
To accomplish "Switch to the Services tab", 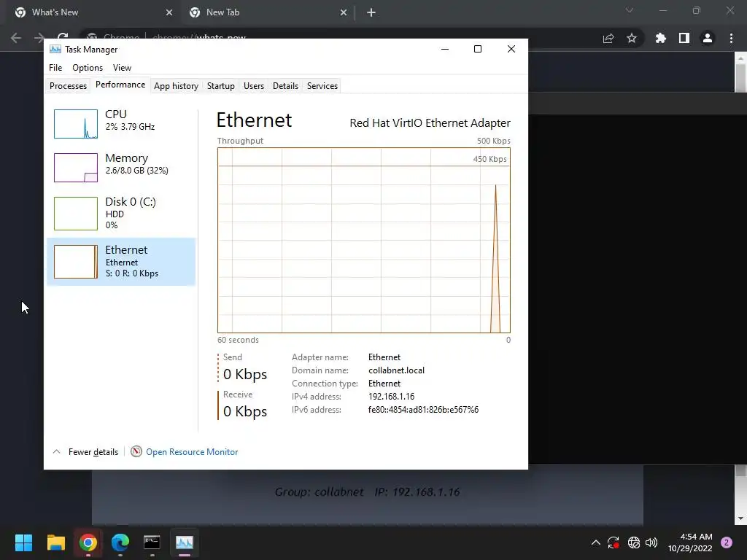I will point(322,86).
